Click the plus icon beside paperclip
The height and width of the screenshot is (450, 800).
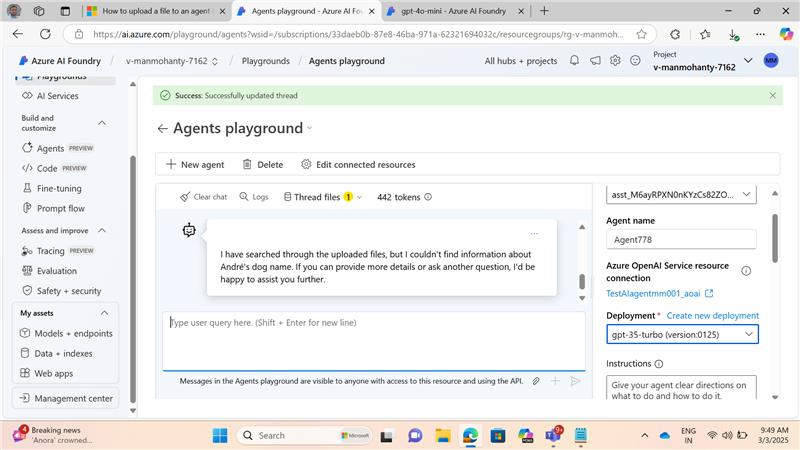555,381
